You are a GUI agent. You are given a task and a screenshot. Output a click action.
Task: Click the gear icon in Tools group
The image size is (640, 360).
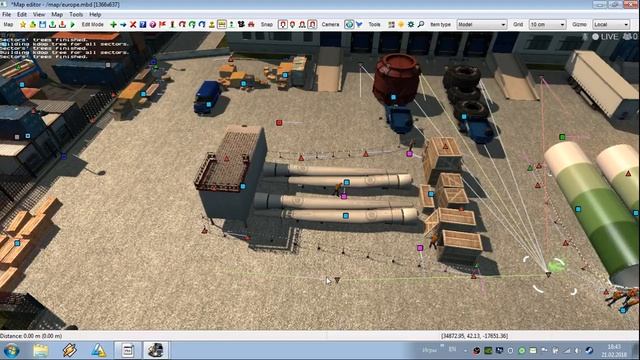click(411, 25)
